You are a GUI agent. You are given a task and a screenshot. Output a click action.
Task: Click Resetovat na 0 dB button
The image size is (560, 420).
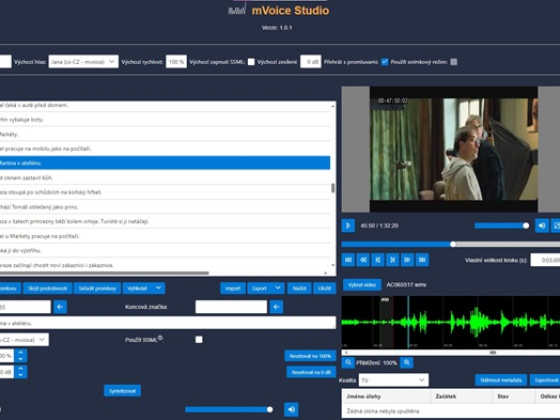311,372
